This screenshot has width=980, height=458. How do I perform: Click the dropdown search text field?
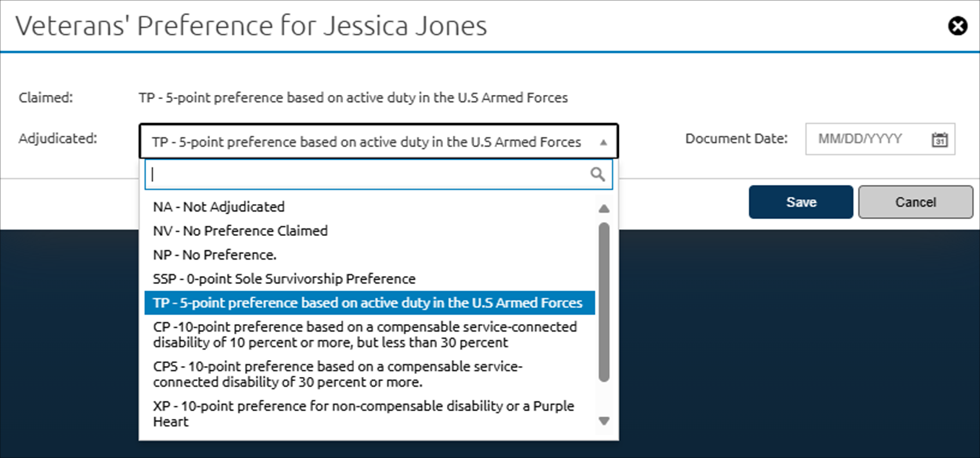click(379, 174)
